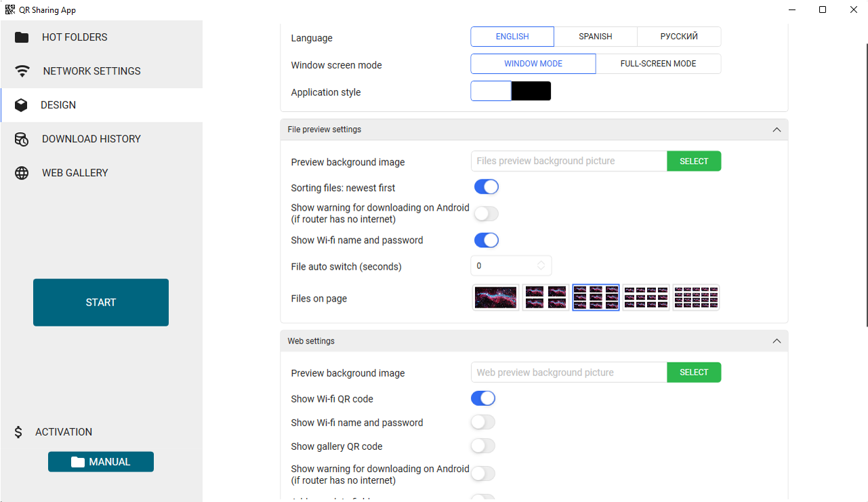This screenshot has height=502, width=868.
Task: Adjust File auto switch seconds stepper
Action: pos(541,266)
